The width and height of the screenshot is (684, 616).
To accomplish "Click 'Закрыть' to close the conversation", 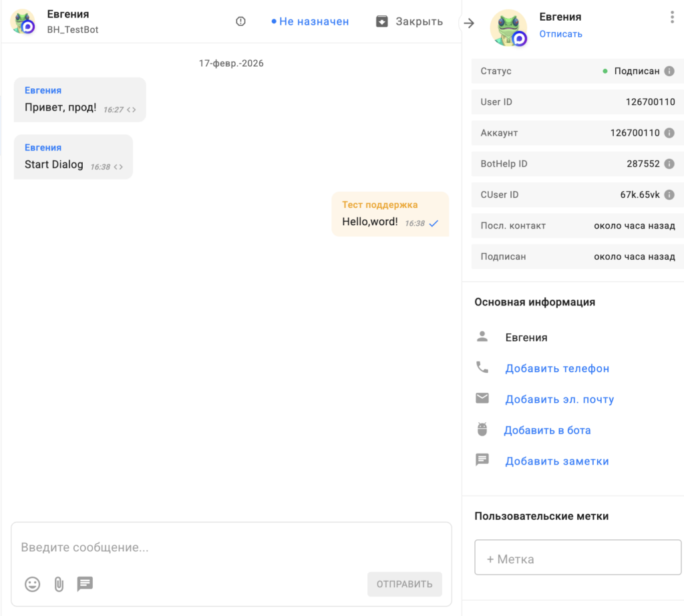I will pos(409,21).
